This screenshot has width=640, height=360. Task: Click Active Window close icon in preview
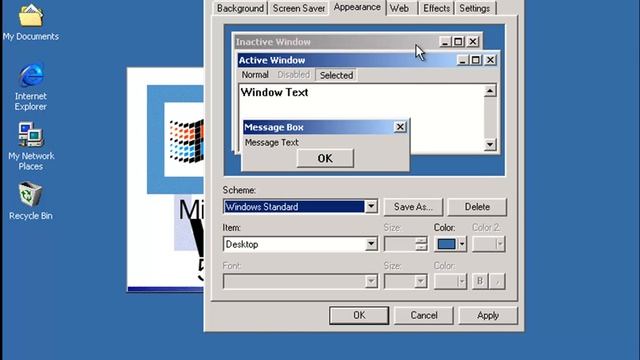(x=490, y=60)
